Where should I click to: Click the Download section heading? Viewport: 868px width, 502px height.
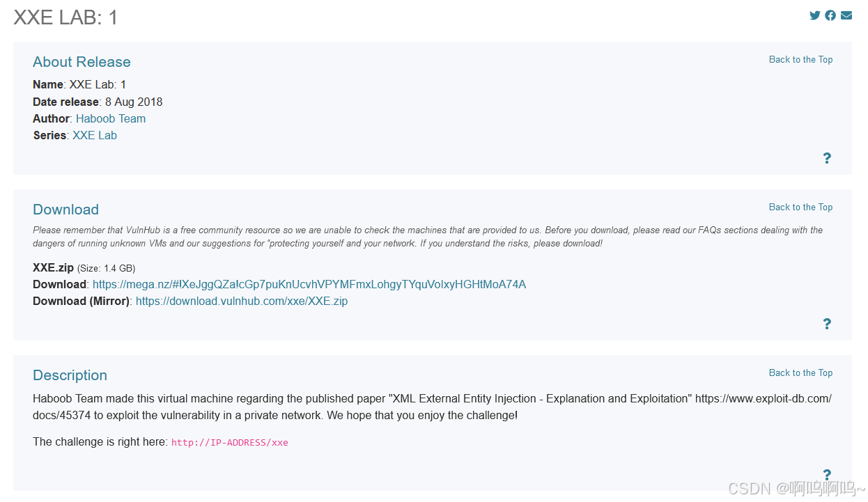(65, 210)
